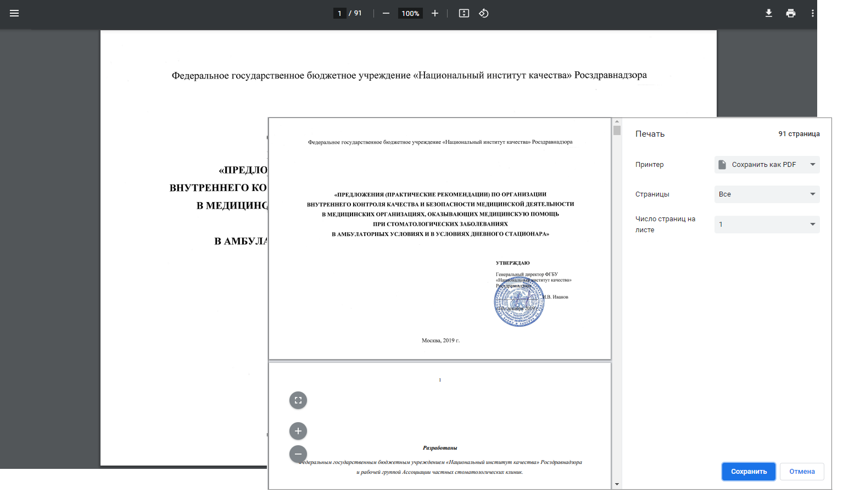This screenshot has width=843, height=504.
Task: Click the 100% zoom level field
Action: [x=410, y=13]
